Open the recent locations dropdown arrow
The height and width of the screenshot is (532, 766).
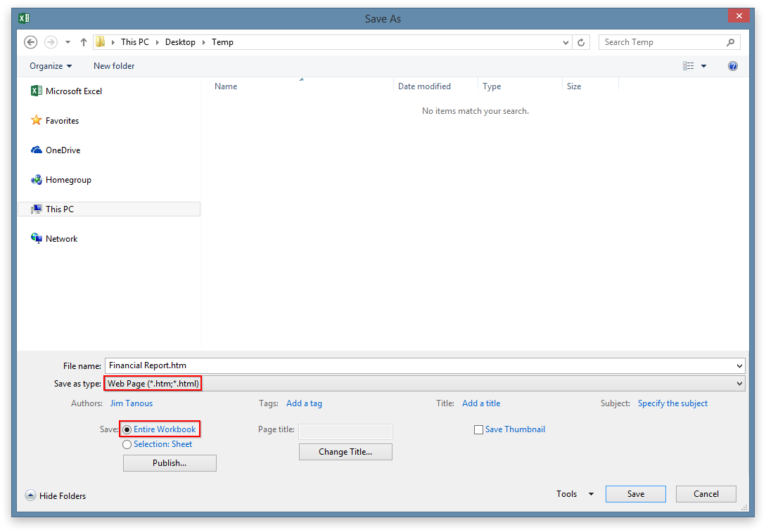coord(68,42)
